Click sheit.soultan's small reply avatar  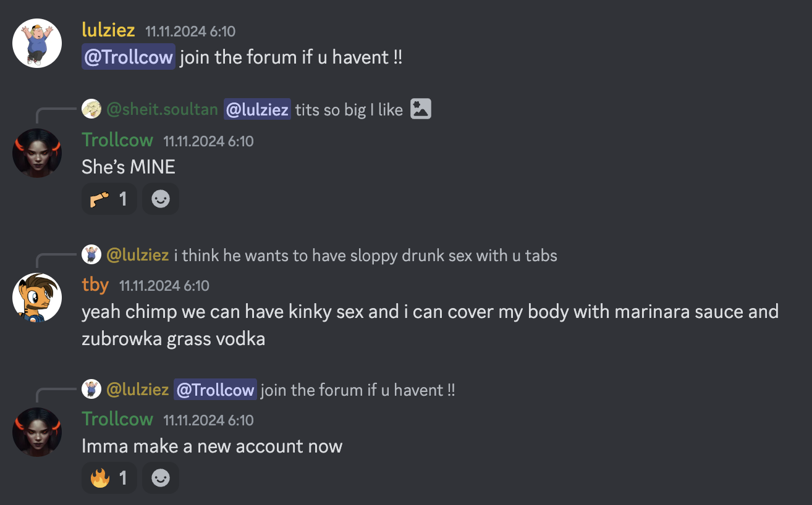pos(91,109)
